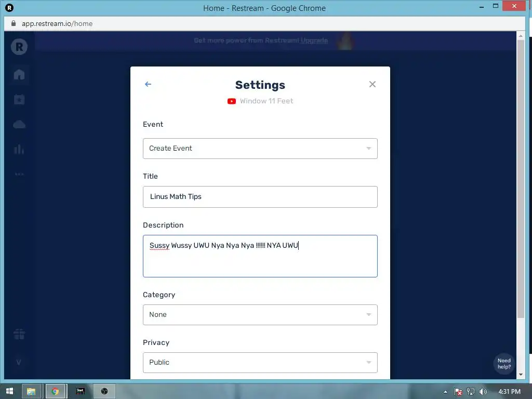The height and width of the screenshot is (399, 532).
Task: Open the volume speaker tray icon
Action: (483, 392)
